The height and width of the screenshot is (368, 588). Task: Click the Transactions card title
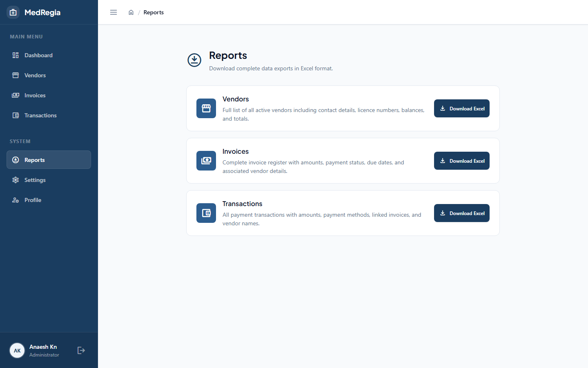coord(243,204)
